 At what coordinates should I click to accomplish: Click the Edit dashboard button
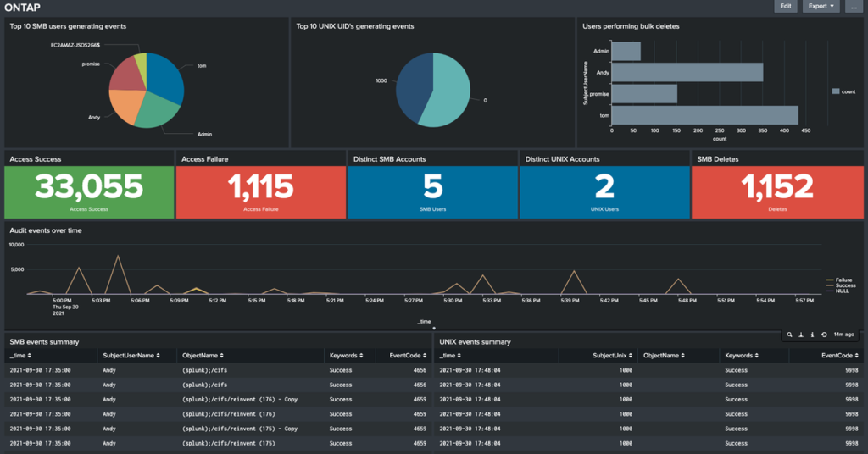[786, 6]
